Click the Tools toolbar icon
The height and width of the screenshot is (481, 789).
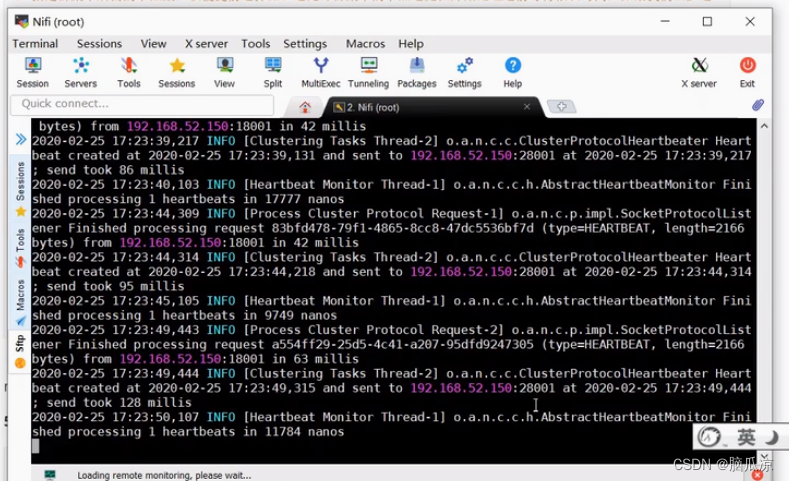tap(129, 72)
